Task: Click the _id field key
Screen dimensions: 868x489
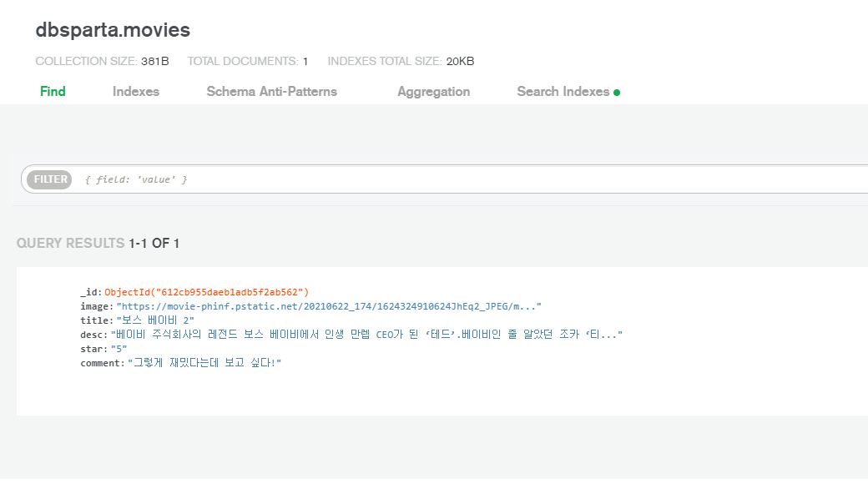Action: (91, 292)
